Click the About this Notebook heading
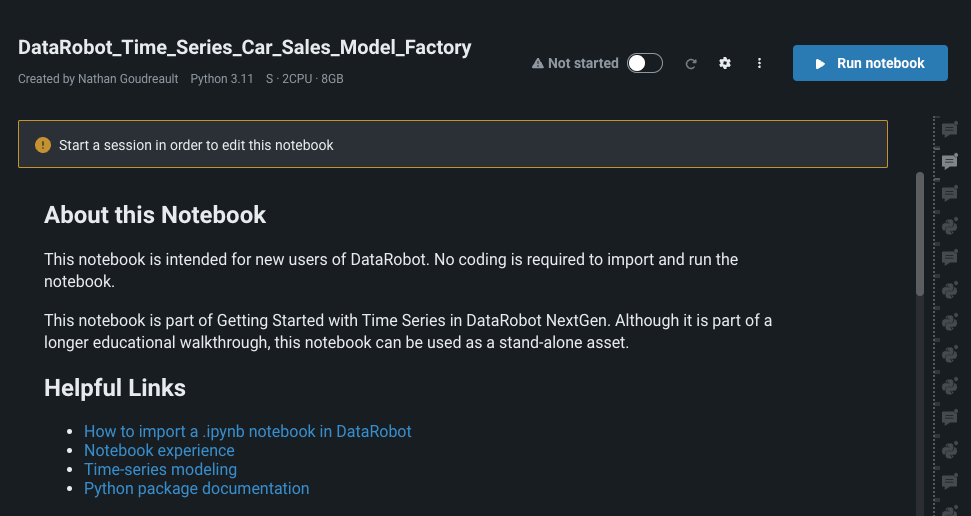971x516 pixels. coord(155,214)
